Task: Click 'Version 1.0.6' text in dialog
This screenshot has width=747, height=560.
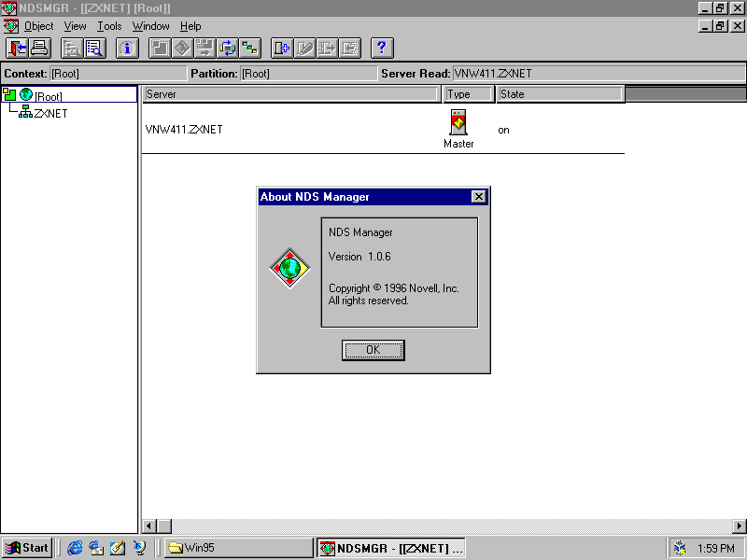Action: point(359,257)
